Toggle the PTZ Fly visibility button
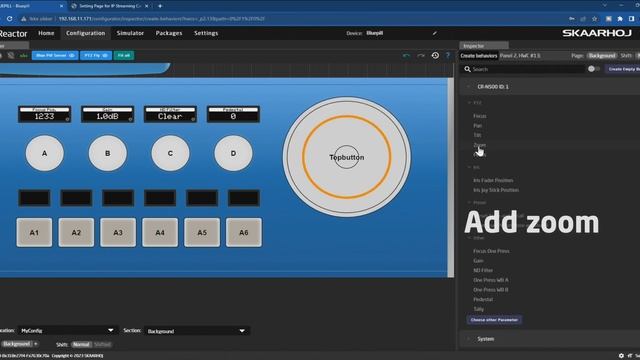Image resolution: width=640 pixels, height=360 pixels. [96, 56]
